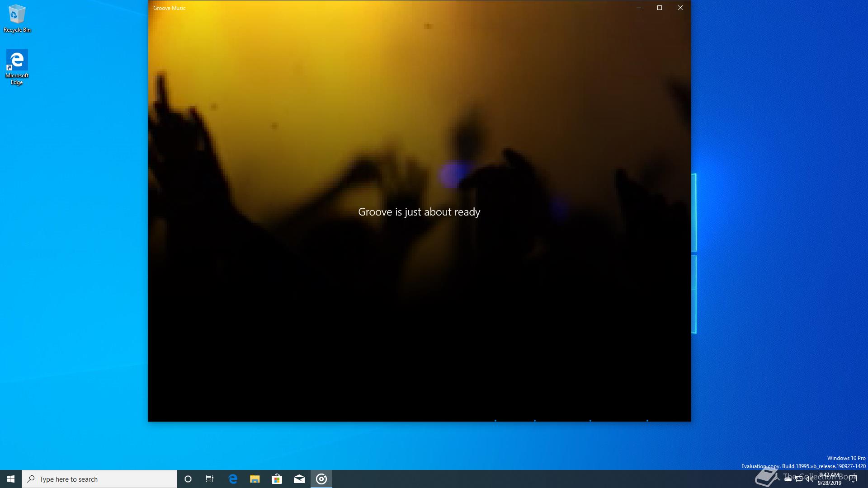Viewport: 868px width, 488px height.
Task: Select Groove Music taskbar icon
Action: pyautogui.click(x=321, y=479)
